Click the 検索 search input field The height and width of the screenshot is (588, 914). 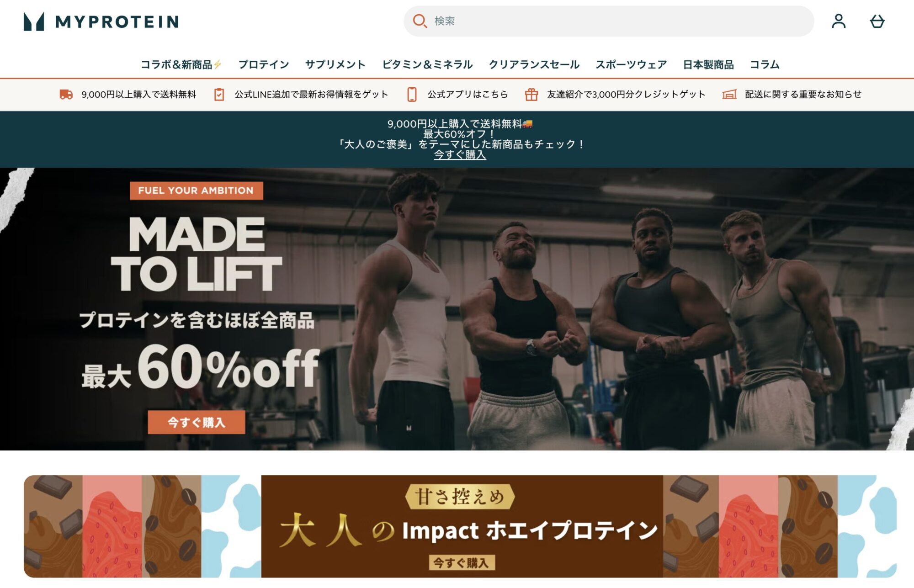point(609,21)
